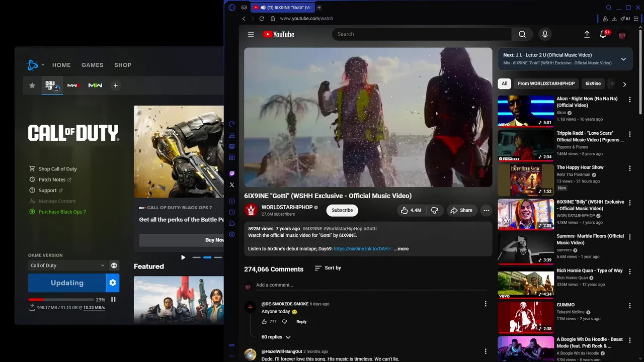Open Opera sidebar settings gear

click(x=232, y=235)
